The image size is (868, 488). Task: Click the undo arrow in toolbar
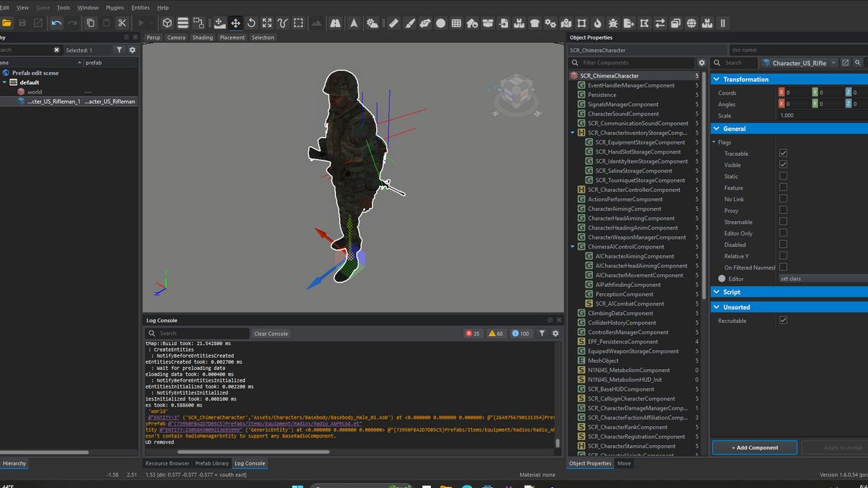pyautogui.click(x=57, y=23)
